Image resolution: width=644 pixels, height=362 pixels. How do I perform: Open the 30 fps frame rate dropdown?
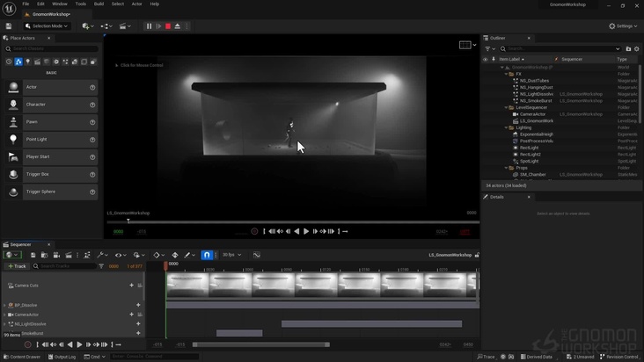(231, 255)
